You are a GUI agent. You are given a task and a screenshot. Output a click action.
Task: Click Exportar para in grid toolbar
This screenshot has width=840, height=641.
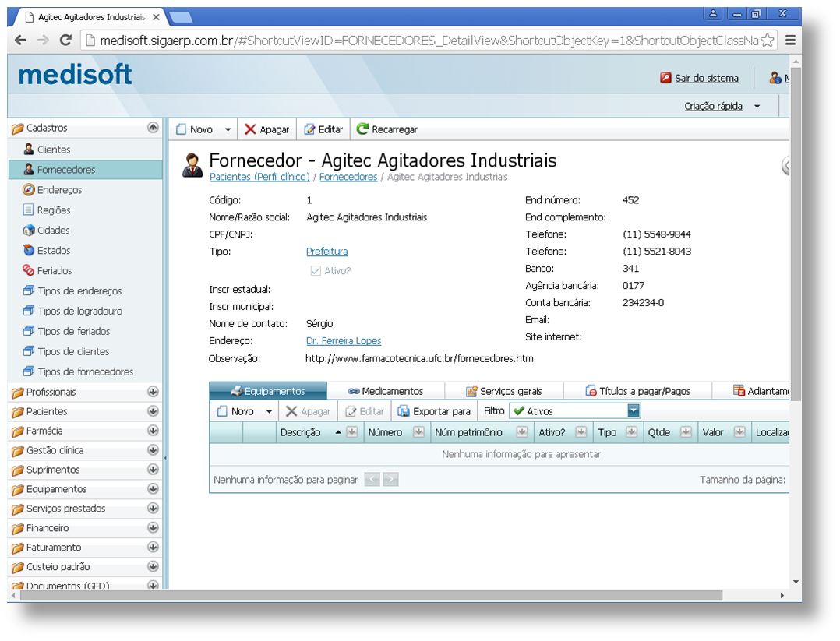point(434,411)
